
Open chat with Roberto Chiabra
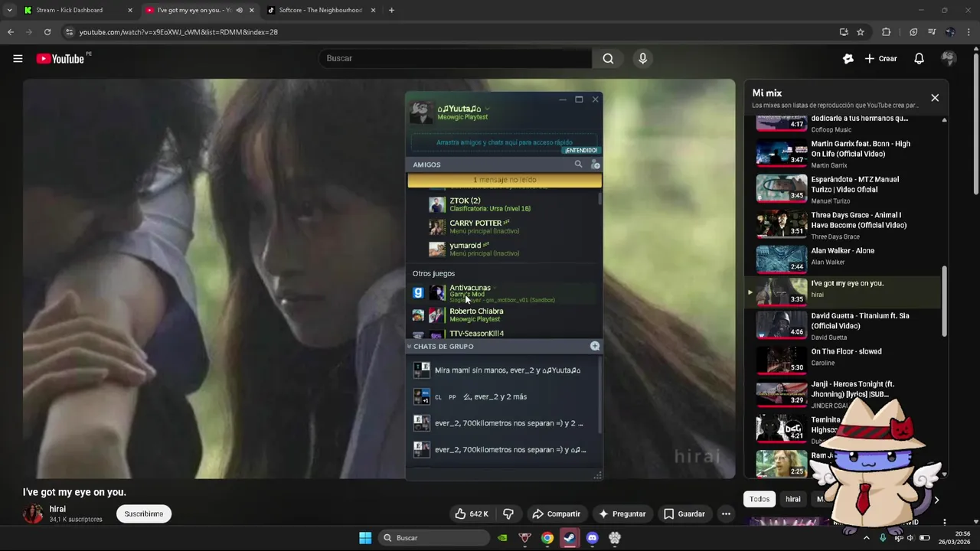[x=504, y=315]
